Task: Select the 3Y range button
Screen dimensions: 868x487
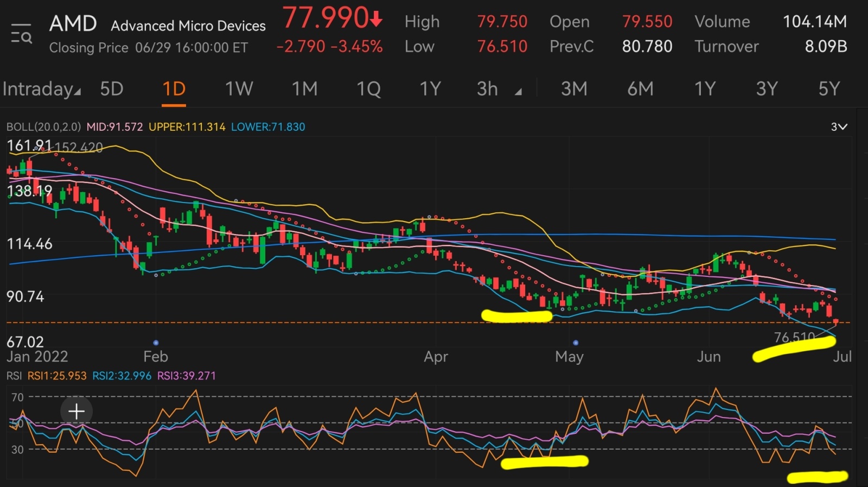Action: point(767,88)
